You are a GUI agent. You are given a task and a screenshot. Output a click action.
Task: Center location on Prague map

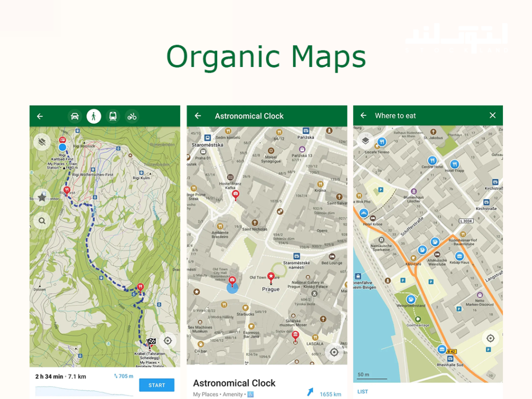point(334,353)
